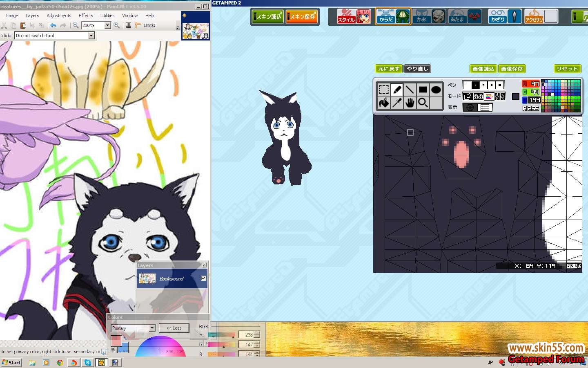Click the '<< Less' button in Colors
The width and height of the screenshot is (588, 368).
tap(174, 328)
